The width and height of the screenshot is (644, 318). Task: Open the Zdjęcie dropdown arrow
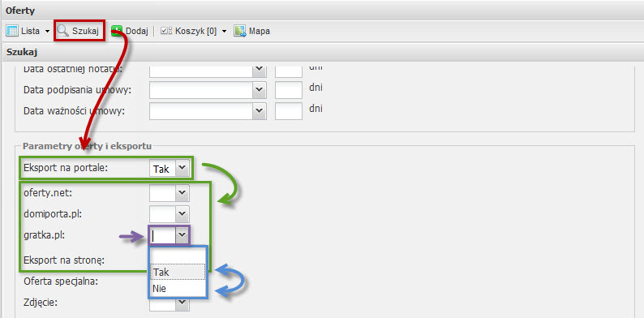tap(182, 304)
